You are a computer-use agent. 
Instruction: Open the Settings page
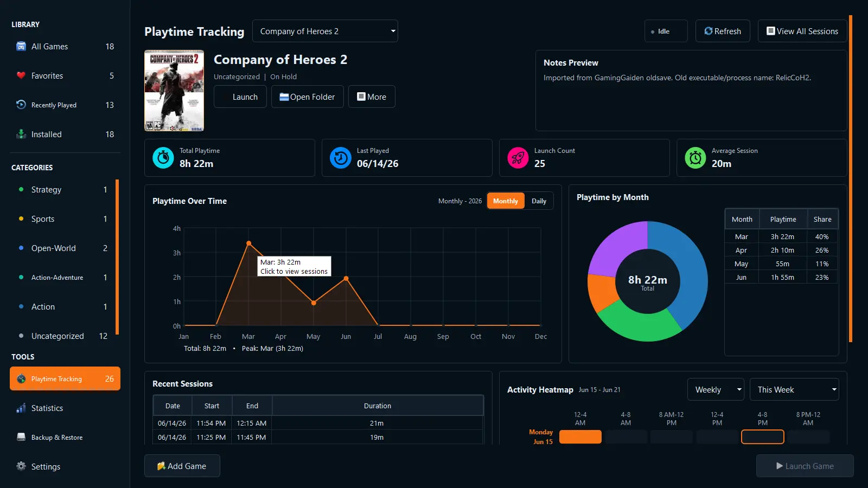65,467
